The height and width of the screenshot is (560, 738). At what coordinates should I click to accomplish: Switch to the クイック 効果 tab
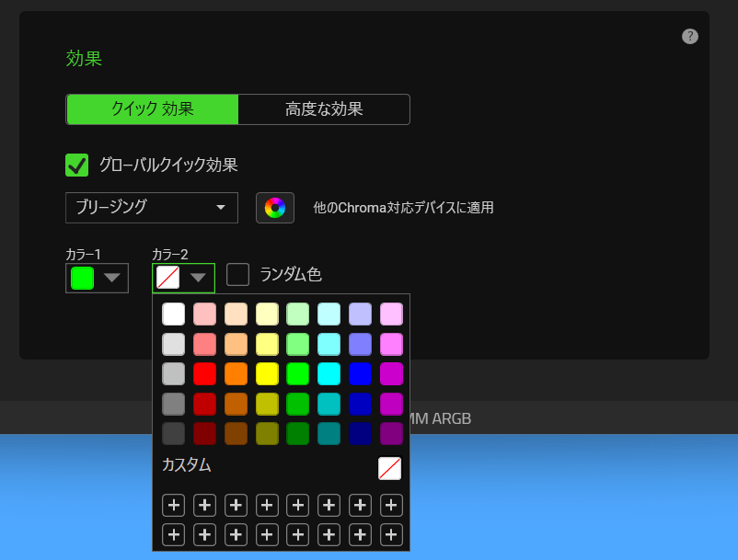point(153,109)
